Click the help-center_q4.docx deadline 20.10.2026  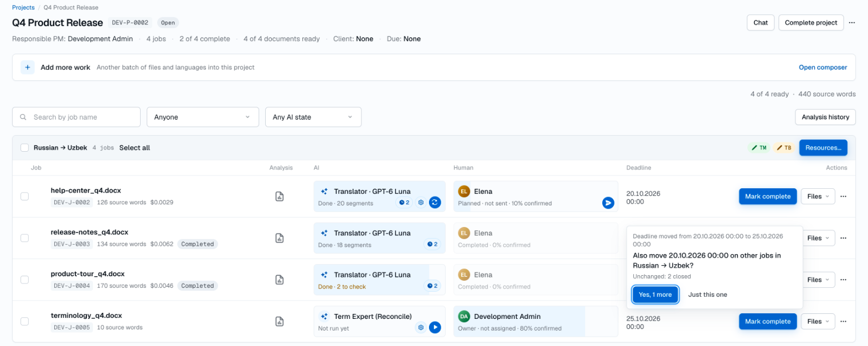click(x=643, y=198)
